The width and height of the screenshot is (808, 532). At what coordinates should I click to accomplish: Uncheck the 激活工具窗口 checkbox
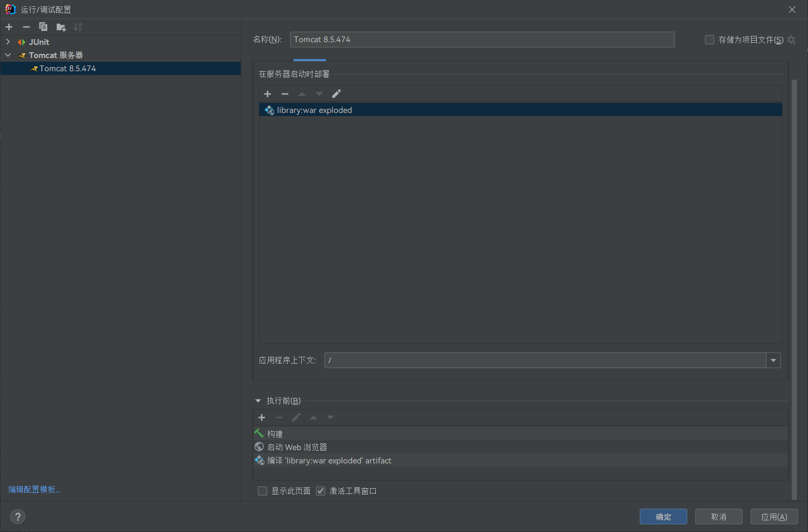click(x=320, y=491)
